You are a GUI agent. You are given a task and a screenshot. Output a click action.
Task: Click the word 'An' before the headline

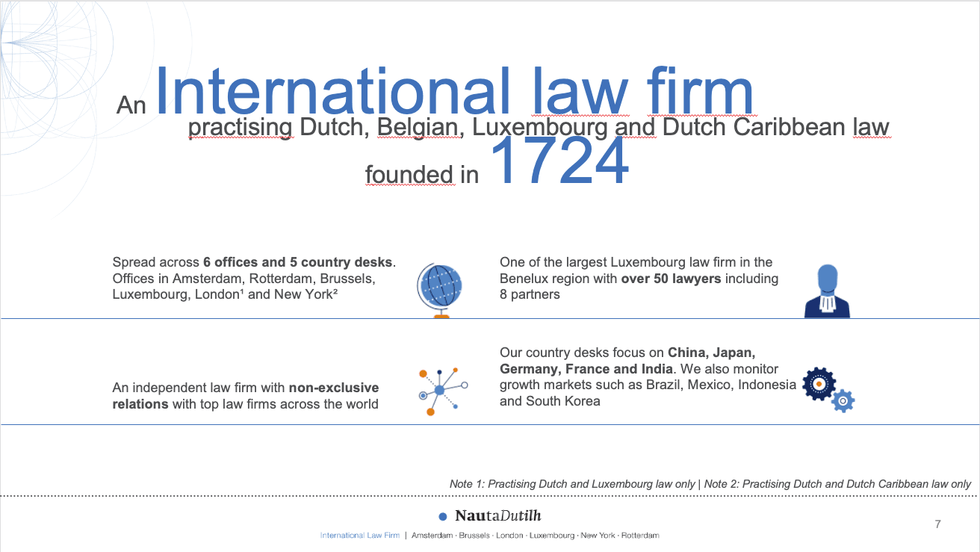tap(131, 105)
